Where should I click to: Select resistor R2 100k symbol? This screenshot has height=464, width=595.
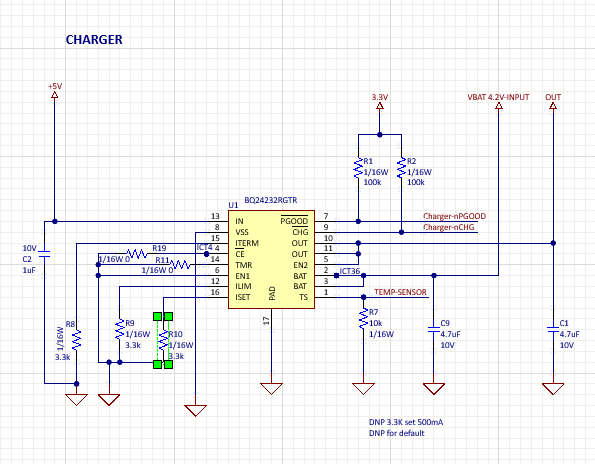[x=401, y=168]
